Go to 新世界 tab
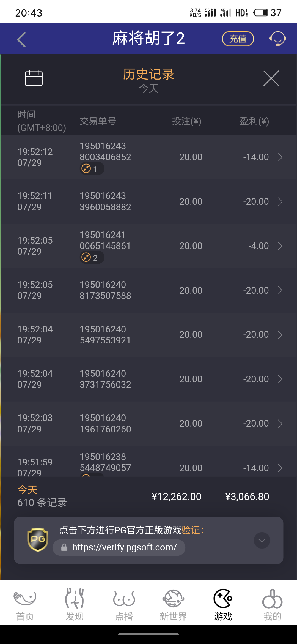Viewport: 297px width, 644px height. coord(173,605)
